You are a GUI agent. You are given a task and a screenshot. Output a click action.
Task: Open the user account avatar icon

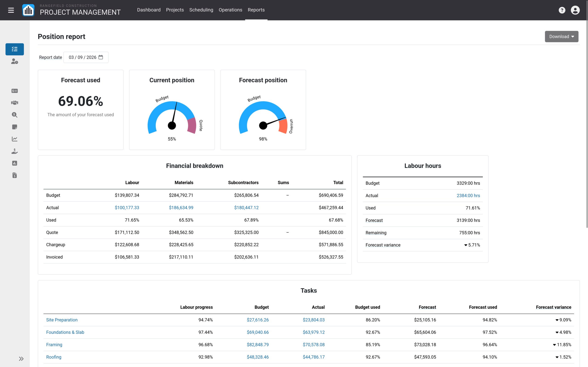[575, 10]
